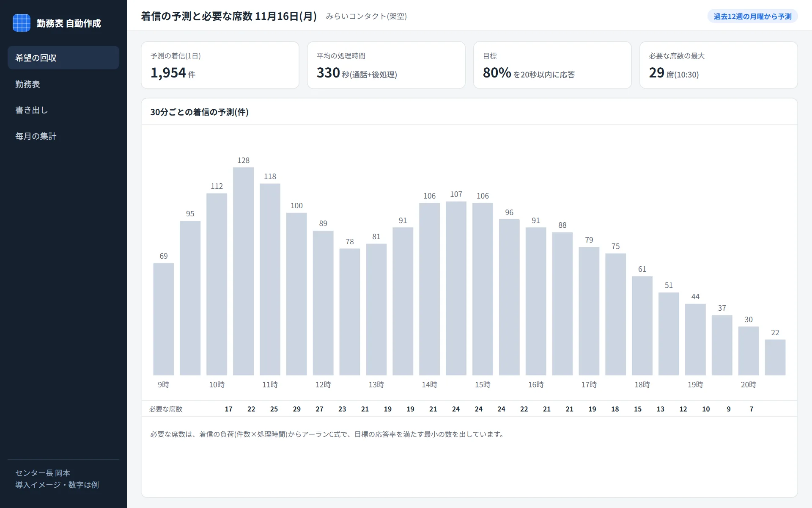This screenshot has height=508, width=812.
Task: Open the 希望の回収 sidebar item
Action: (x=63, y=58)
